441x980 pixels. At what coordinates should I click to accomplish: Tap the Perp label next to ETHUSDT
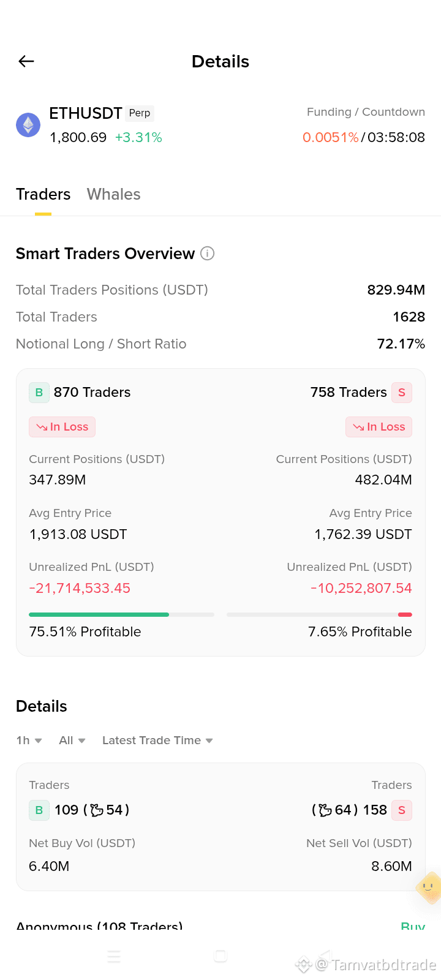pyautogui.click(x=140, y=113)
